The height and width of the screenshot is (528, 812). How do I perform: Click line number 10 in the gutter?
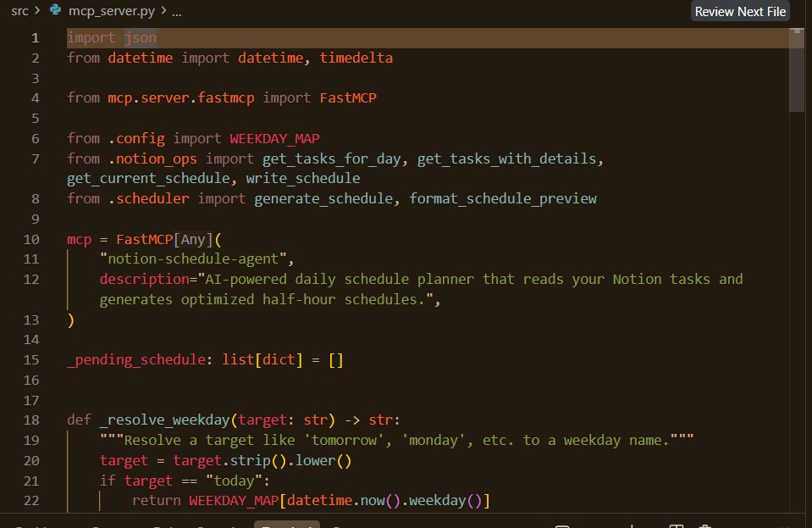[x=31, y=239]
